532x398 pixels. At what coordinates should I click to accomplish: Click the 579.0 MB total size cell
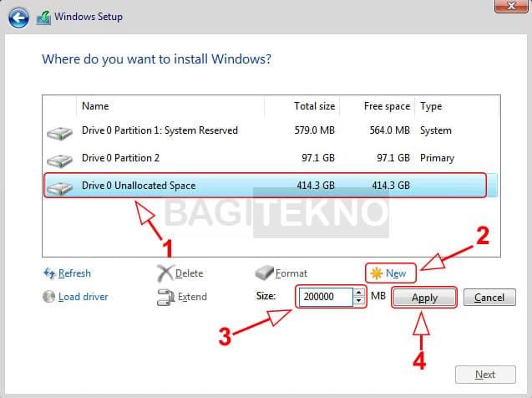click(315, 130)
